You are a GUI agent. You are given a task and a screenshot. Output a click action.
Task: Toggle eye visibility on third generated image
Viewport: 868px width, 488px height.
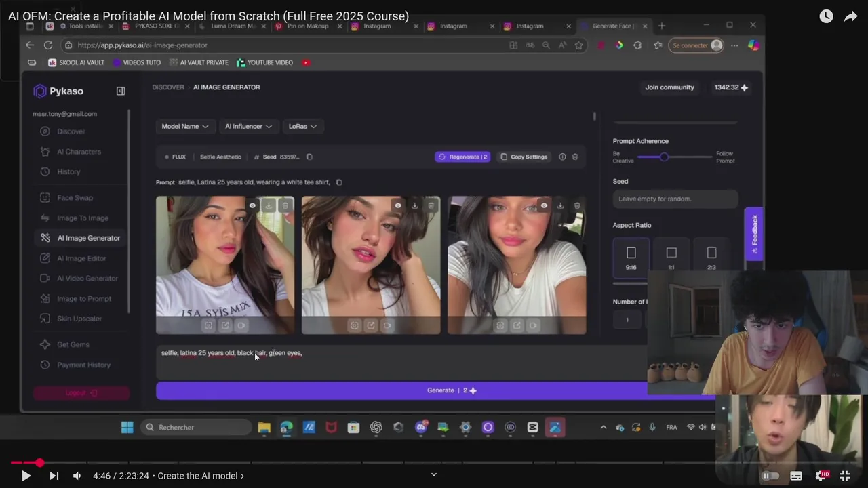click(x=544, y=205)
